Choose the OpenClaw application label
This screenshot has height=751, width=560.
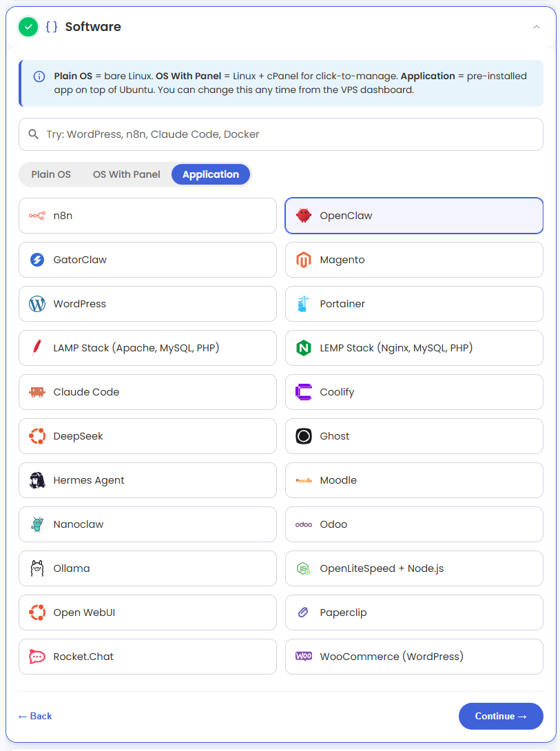point(346,216)
